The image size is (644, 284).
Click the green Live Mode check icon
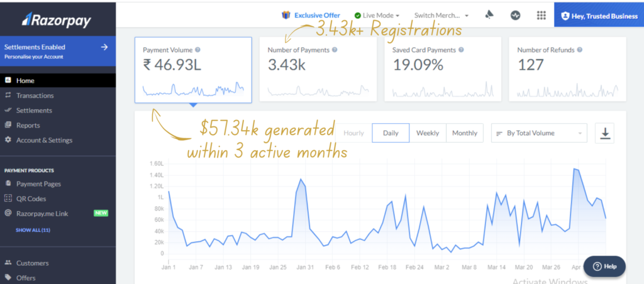click(358, 16)
